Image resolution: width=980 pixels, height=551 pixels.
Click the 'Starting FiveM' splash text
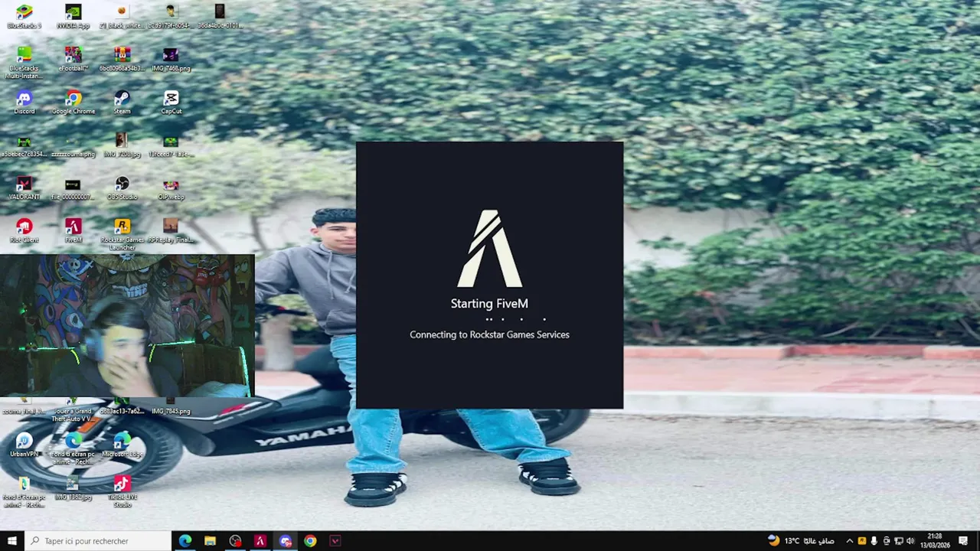489,304
